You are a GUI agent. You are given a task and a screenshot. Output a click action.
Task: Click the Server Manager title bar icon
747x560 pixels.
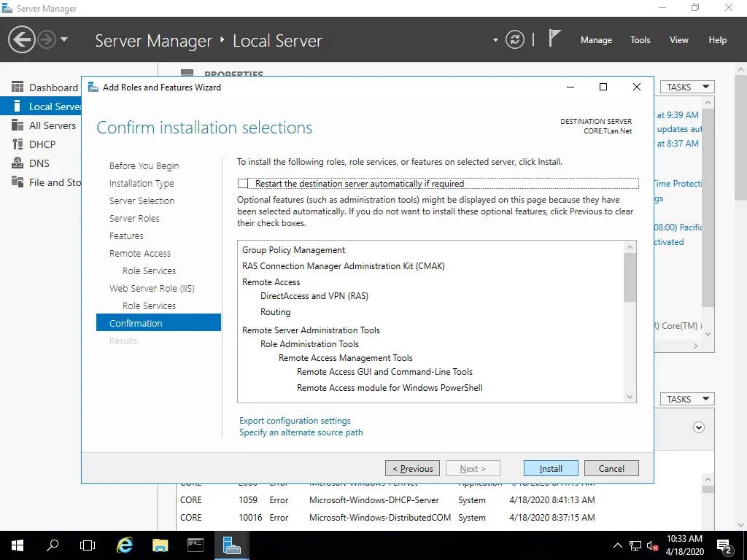[7, 8]
